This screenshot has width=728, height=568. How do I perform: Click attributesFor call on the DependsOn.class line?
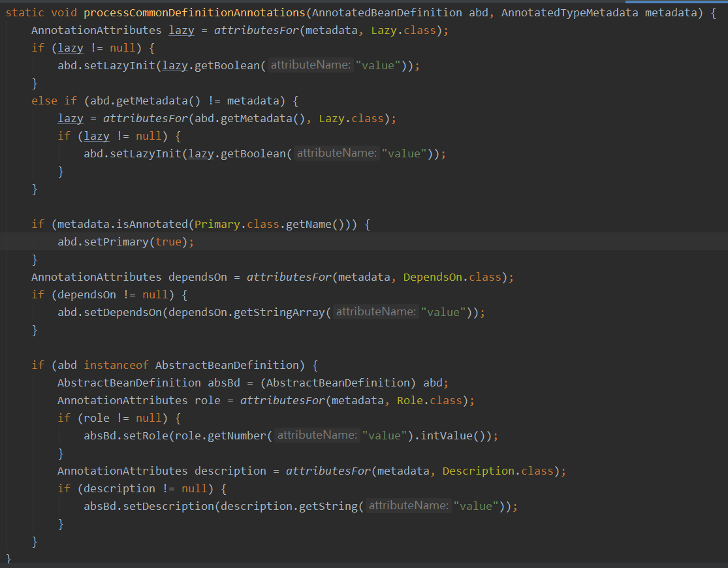(289, 277)
